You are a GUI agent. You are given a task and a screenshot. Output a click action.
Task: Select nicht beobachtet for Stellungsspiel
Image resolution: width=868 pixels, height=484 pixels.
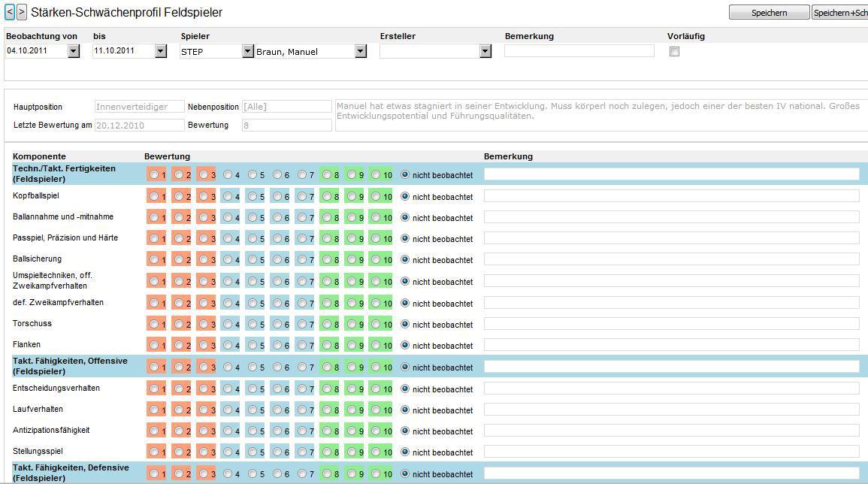click(406, 452)
